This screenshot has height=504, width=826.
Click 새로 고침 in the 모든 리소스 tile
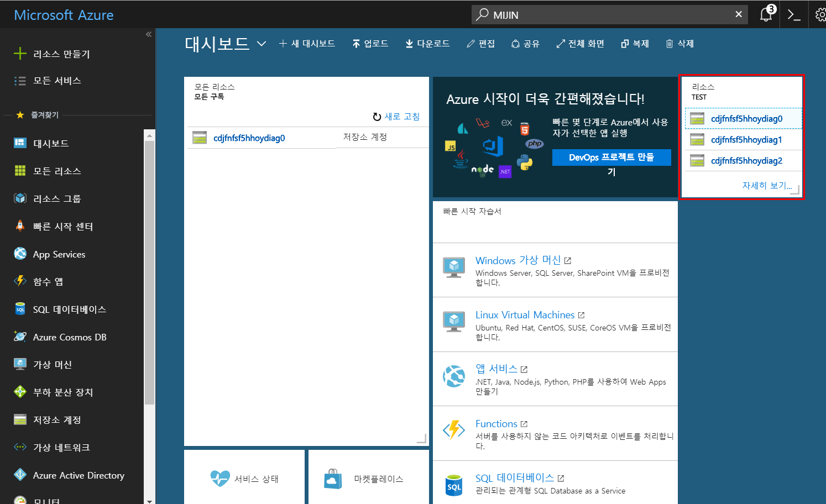point(396,117)
